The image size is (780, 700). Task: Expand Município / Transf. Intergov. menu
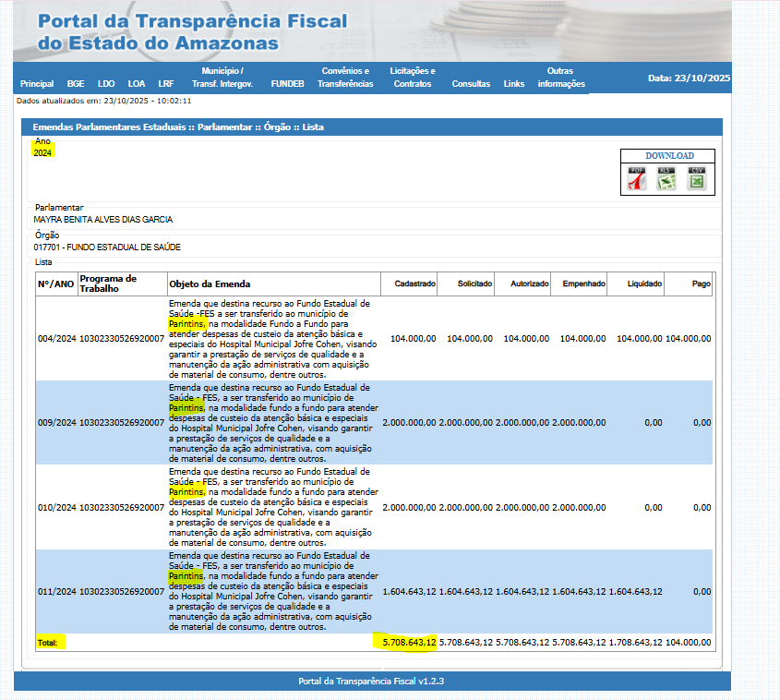pos(222,78)
